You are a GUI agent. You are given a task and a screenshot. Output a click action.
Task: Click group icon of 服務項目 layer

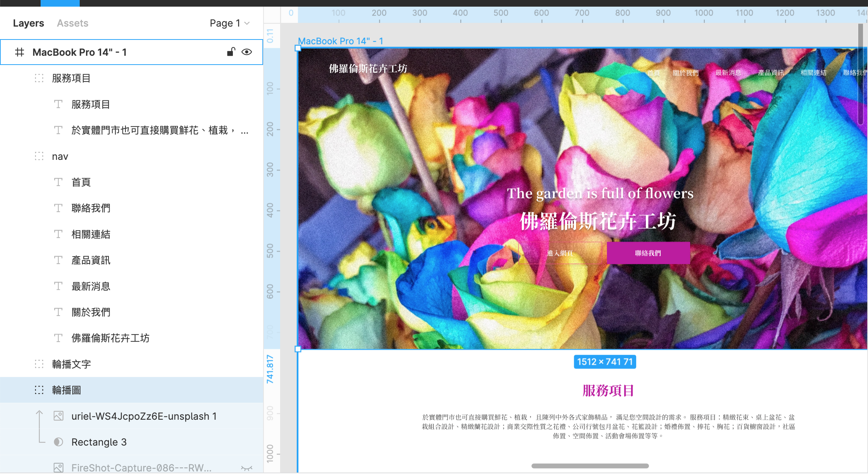point(39,78)
